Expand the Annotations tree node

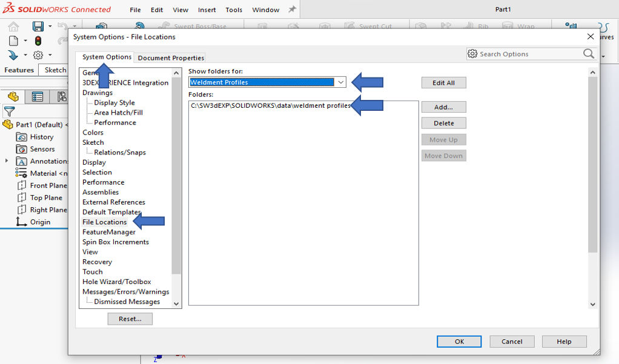click(7, 161)
